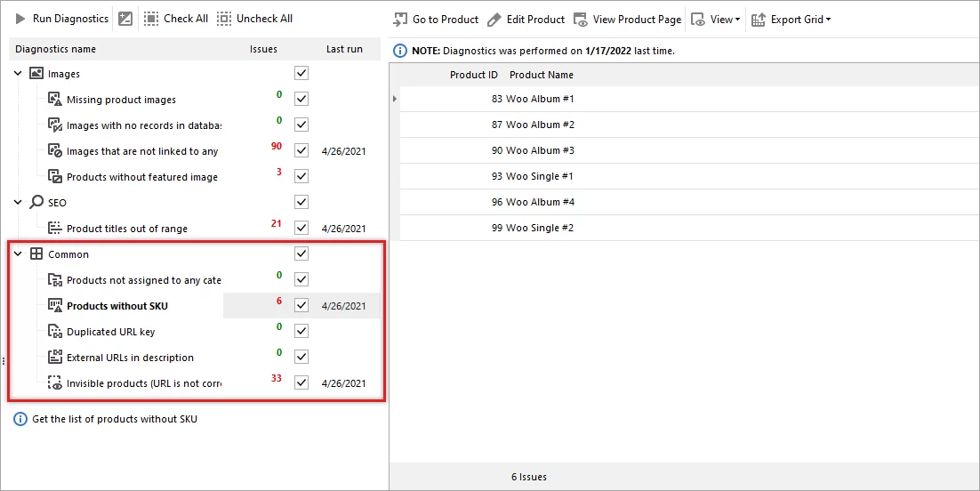980x491 pixels.
Task: Open the Export Grid dropdown
Action: click(791, 20)
